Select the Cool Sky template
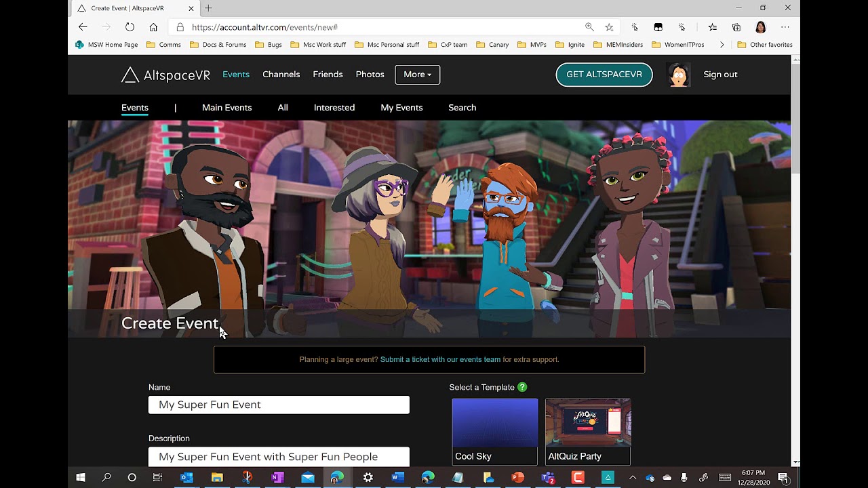The width and height of the screenshot is (868, 488). pos(495,432)
